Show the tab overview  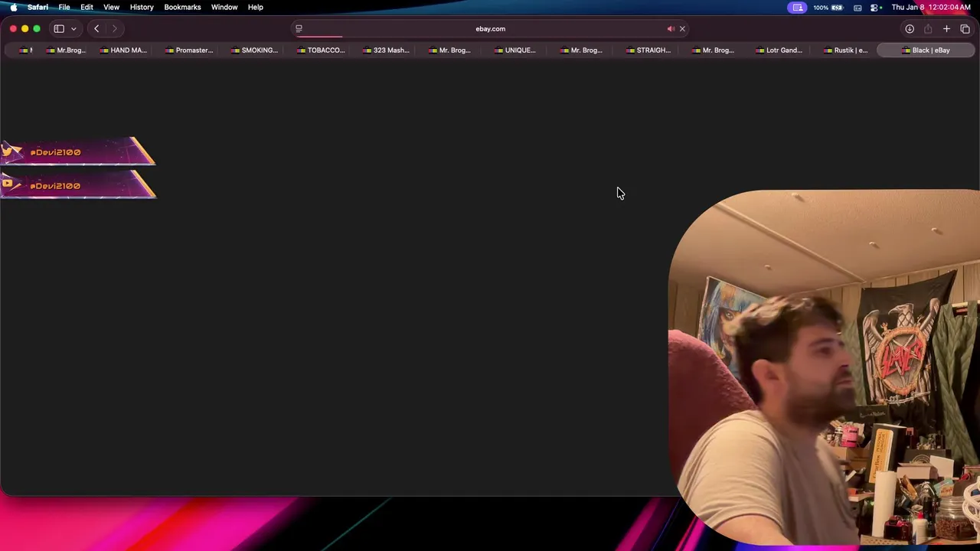point(965,28)
